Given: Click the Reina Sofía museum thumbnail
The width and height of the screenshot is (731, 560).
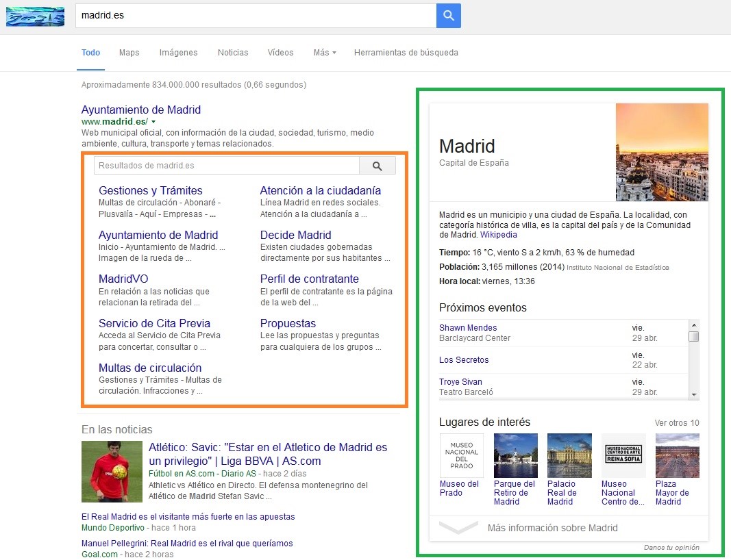Looking at the screenshot, I should (x=623, y=455).
